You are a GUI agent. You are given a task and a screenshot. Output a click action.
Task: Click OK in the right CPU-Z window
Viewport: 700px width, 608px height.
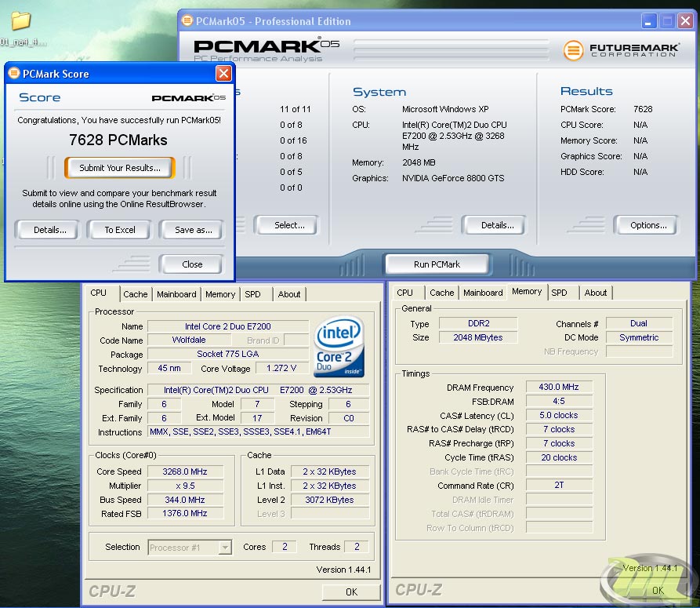tap(658, 590)
